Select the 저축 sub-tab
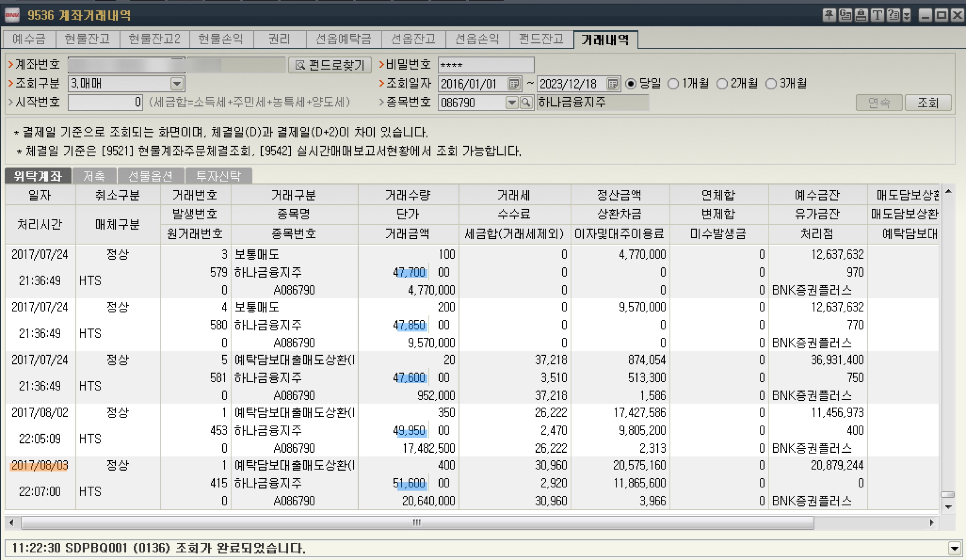The width and height of the screenshot is (966, 560). [94, 176]
